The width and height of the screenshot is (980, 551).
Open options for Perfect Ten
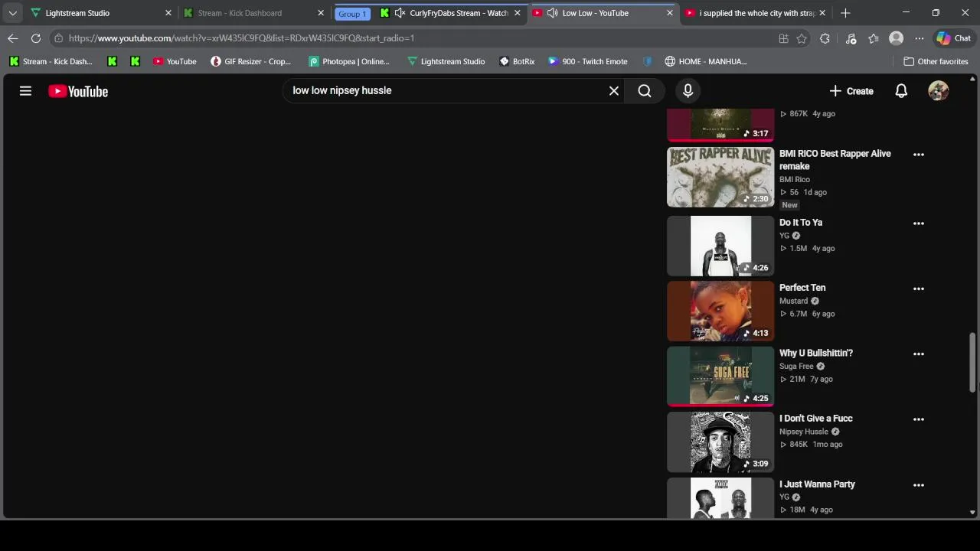(919, 289)
